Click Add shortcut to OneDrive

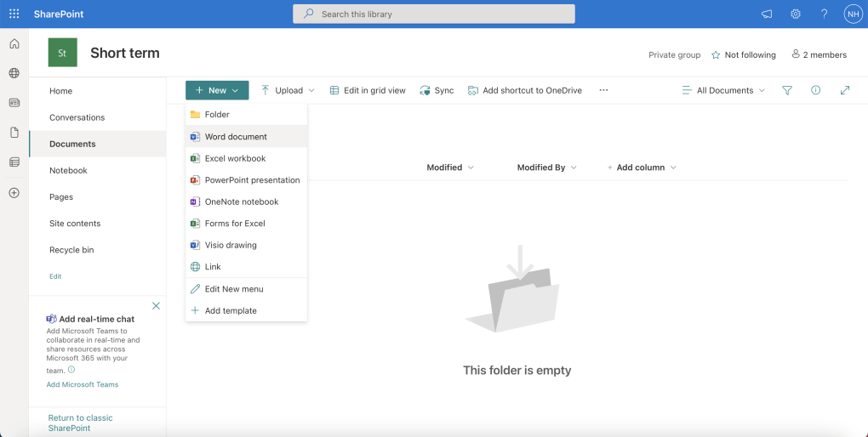pyautogui.click(x=525, y=90)
